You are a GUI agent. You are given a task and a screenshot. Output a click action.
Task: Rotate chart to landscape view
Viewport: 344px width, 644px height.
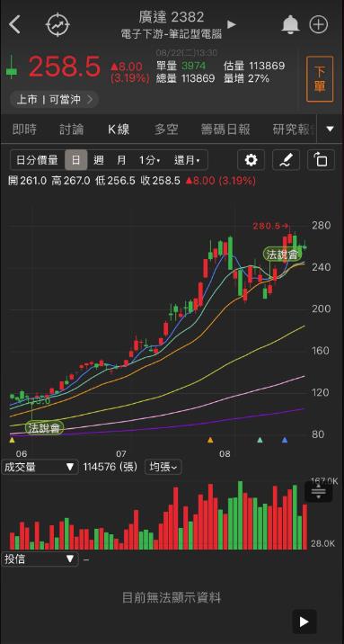[321, 160]
